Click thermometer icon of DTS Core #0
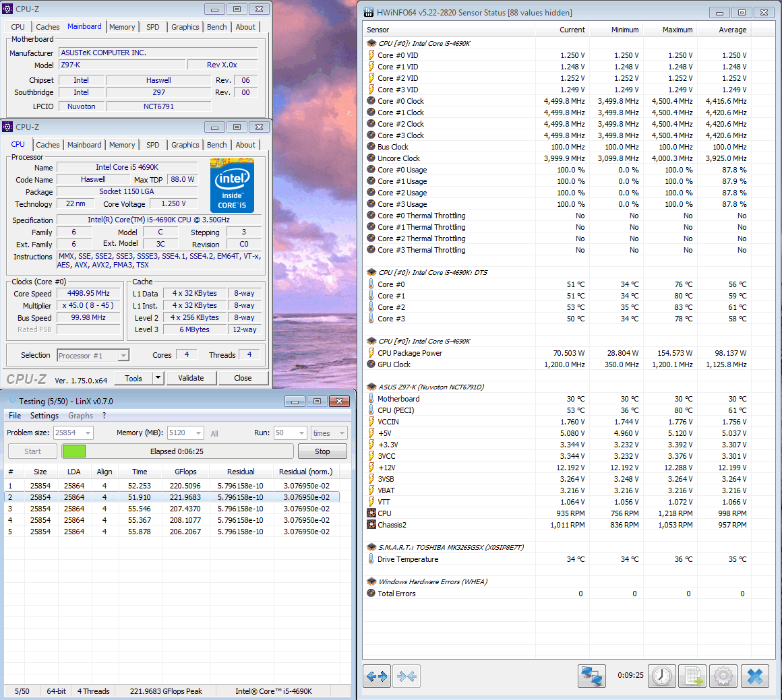 371,284
